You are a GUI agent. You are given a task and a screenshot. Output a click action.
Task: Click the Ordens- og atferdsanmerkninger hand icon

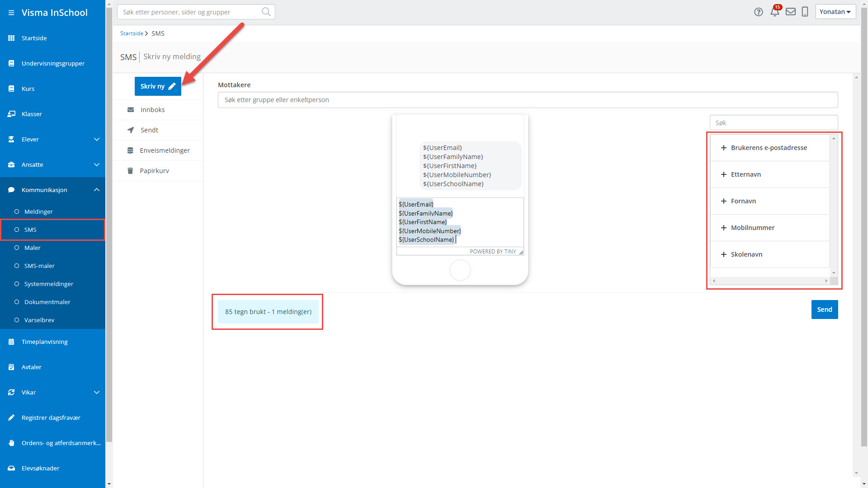(11, 443)
